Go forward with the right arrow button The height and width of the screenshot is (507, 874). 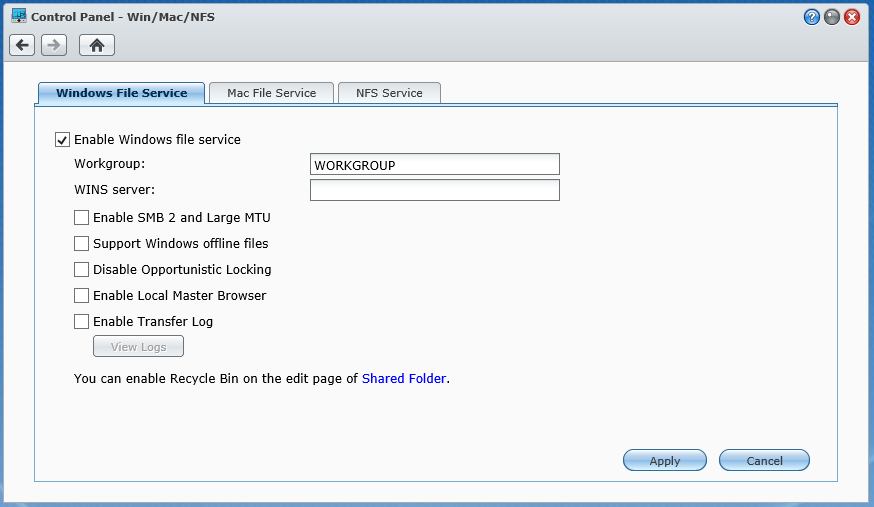[x=54, y=45]
